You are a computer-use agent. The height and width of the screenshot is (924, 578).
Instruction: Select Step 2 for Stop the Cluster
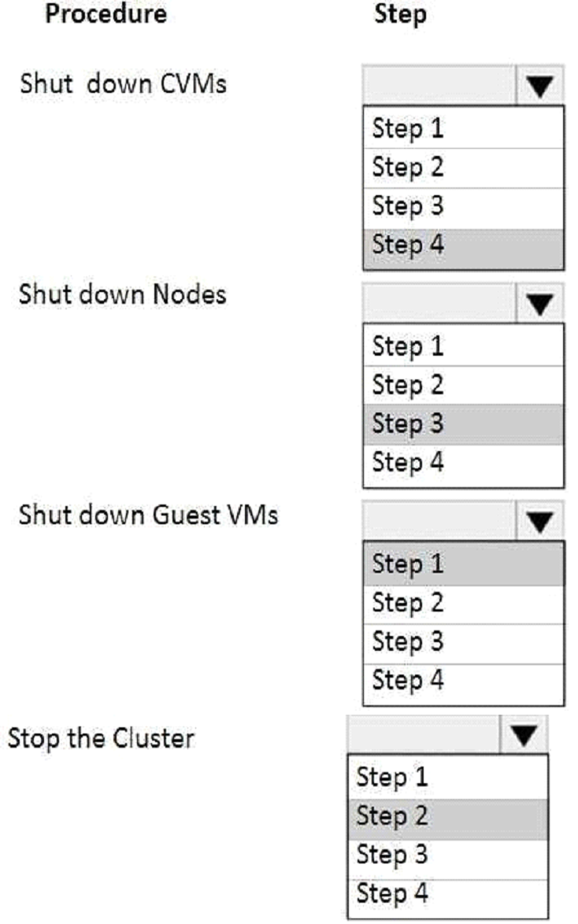[x=446, y=817]
